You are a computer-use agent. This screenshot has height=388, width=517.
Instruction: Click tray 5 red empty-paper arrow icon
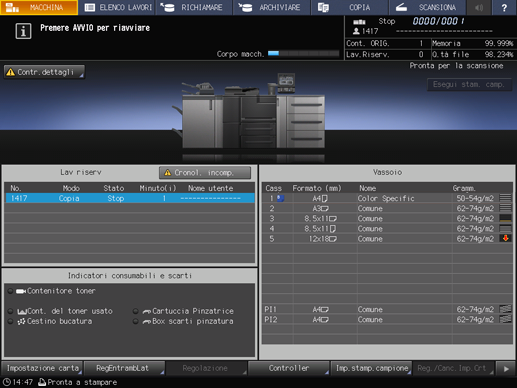click(505, 238)
